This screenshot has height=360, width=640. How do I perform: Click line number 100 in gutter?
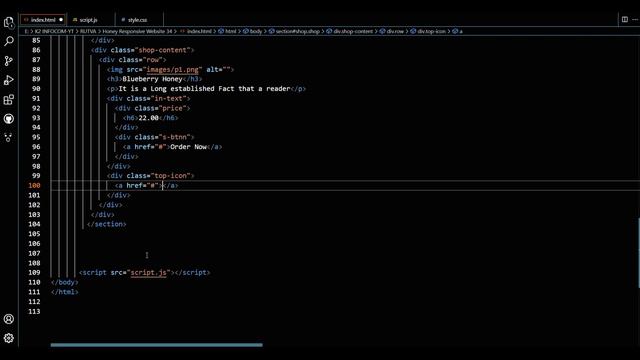34,185
